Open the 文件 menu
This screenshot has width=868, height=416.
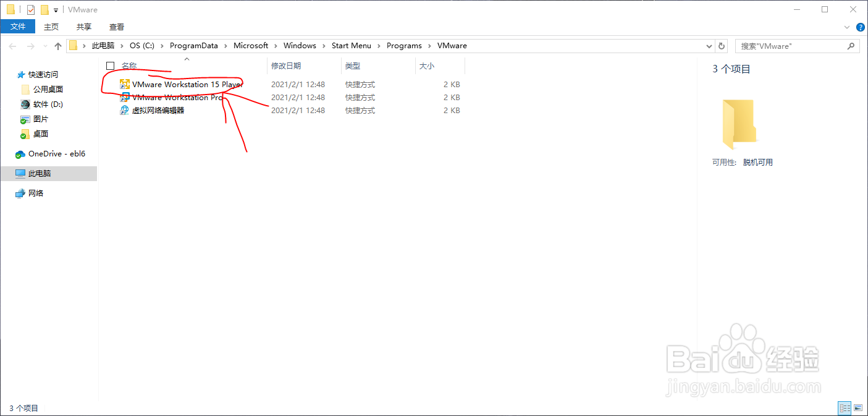click(18, 27)
